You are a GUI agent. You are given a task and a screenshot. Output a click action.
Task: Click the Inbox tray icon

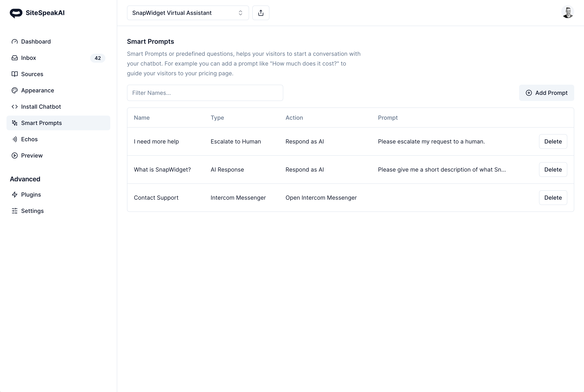point(15,58)
